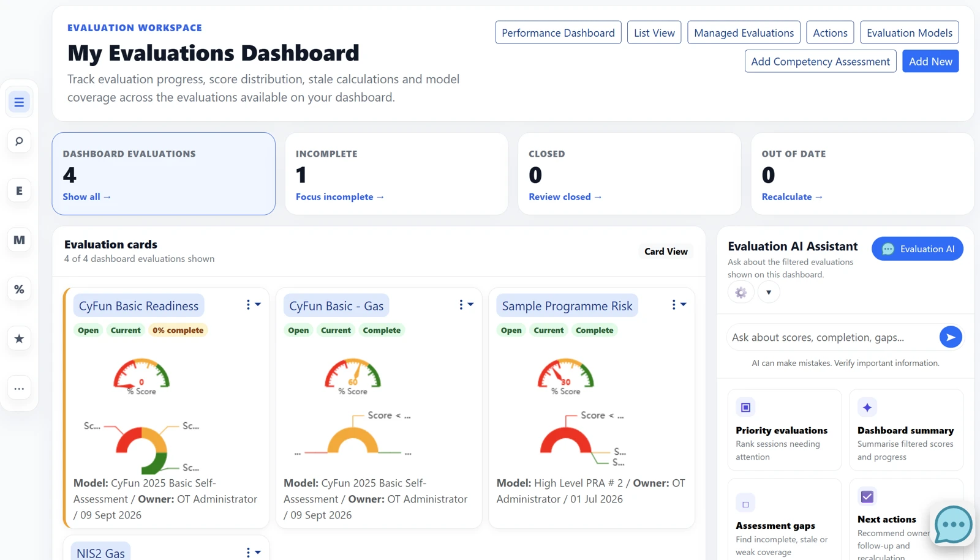Click the Recalculate link
The image size is (980, 560).
click(x=792, y=196)
